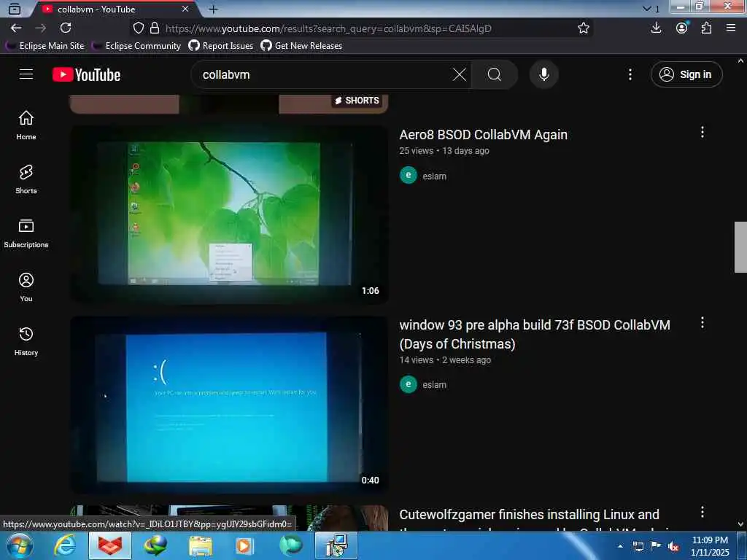The width and height of the screenshot is (747, 560).
Task: Open Report Issues bookmark
Action: click(220, 46)
